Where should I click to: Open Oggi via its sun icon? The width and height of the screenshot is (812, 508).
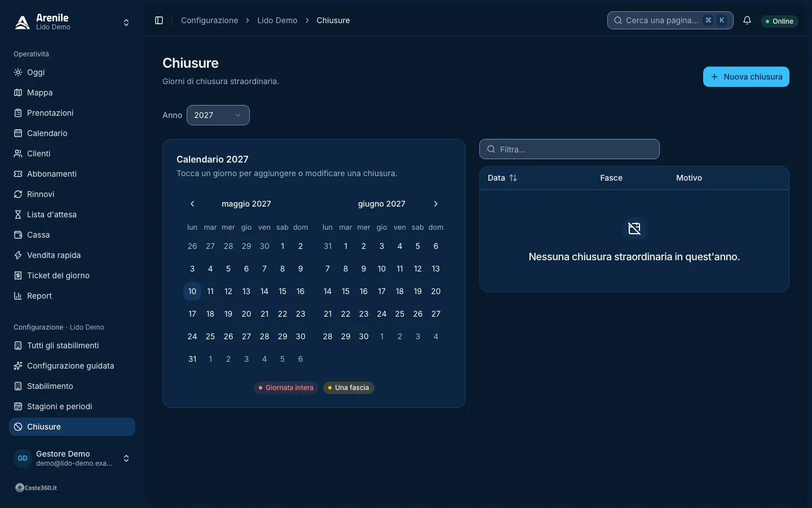tap(18, 72)
